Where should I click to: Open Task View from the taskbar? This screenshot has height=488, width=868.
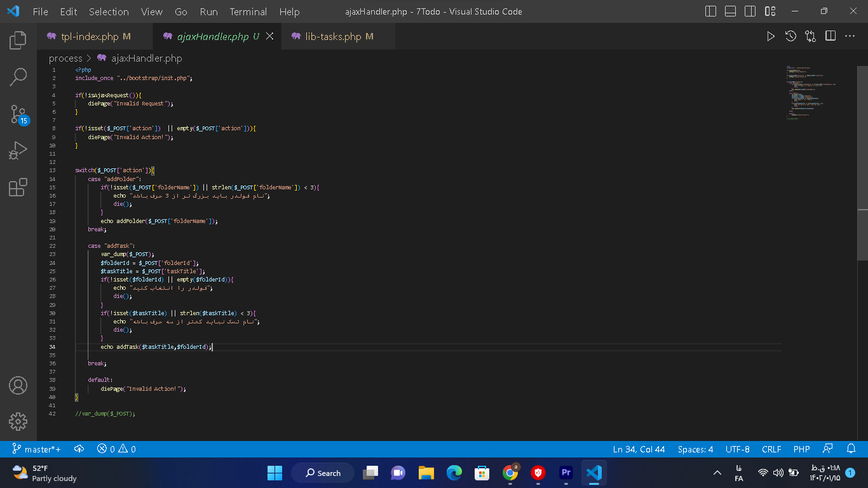coord(370,473)
